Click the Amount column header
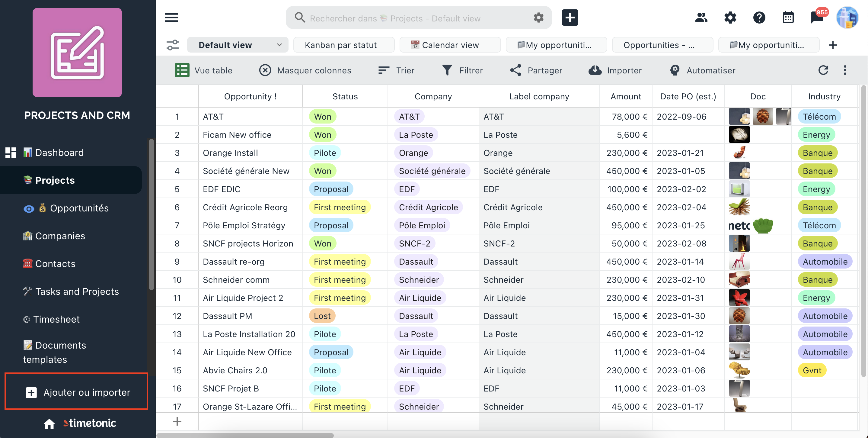This screenshot has width=868, height=438. click(626, 96)
